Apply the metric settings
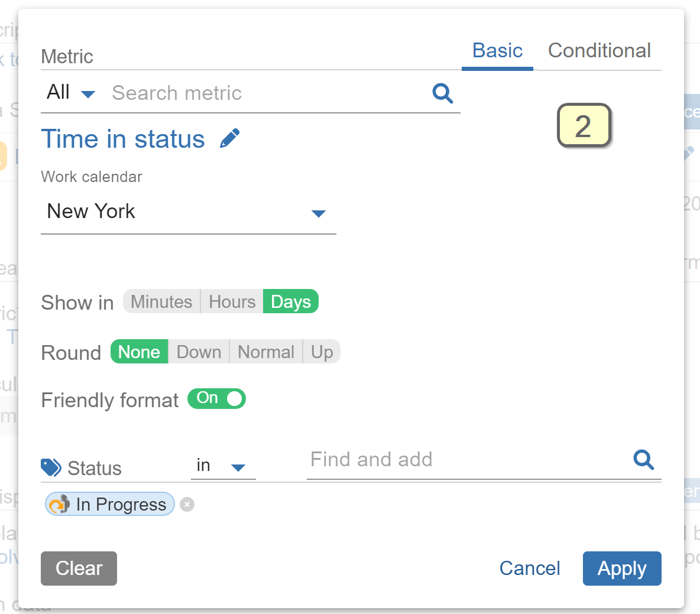The width and height of the screenshot is (700, 614). pos(621,568)
